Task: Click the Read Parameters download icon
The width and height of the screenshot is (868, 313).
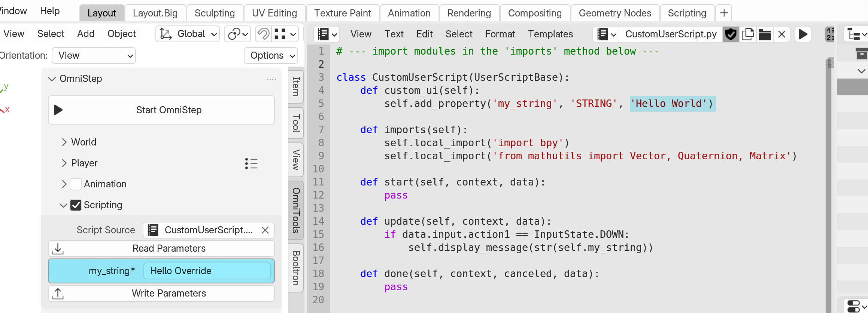Action: (x=58, y=249)
